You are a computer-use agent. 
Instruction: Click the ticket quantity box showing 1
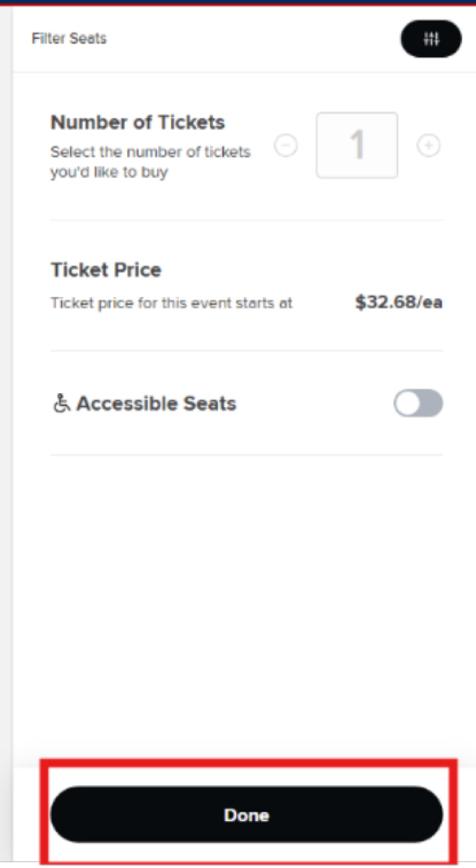pyautogui.click(x=357, y=145)
